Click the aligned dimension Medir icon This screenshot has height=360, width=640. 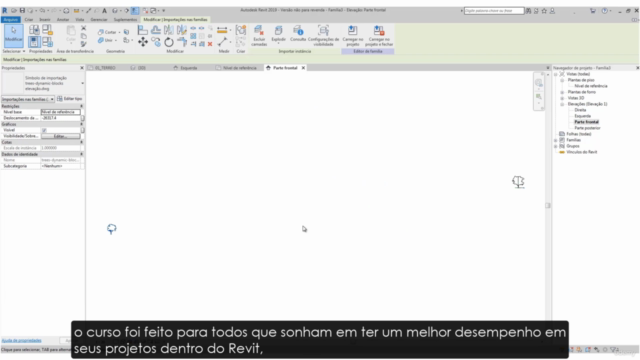(222, 30)
